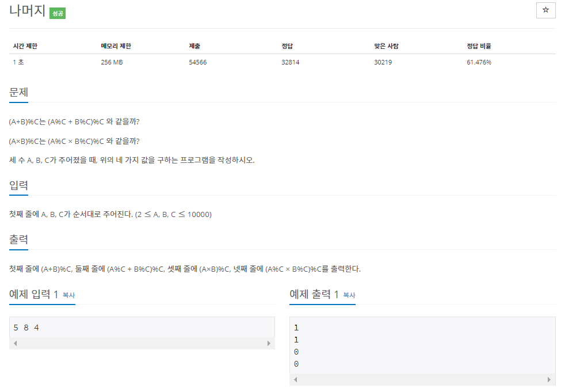Click the input description '첫째 줄에 A, B, C가'
This screenshot has height=392, width=565.
coord(110,215)
